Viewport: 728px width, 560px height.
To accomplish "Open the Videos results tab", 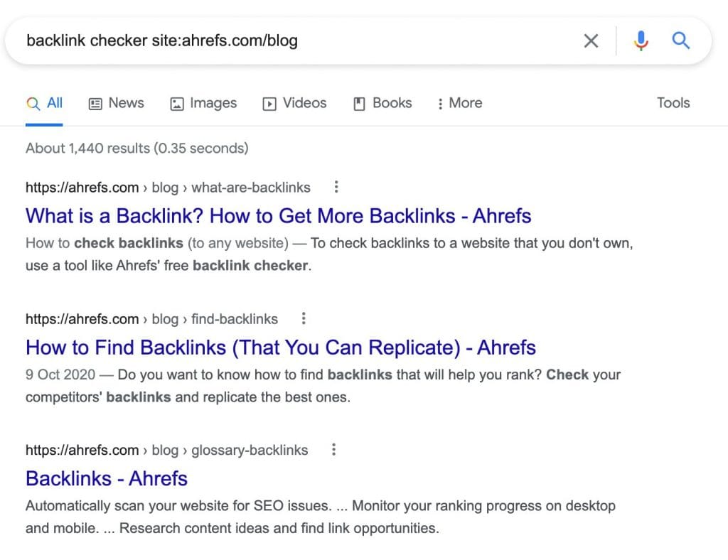I will tap(294, 103).
